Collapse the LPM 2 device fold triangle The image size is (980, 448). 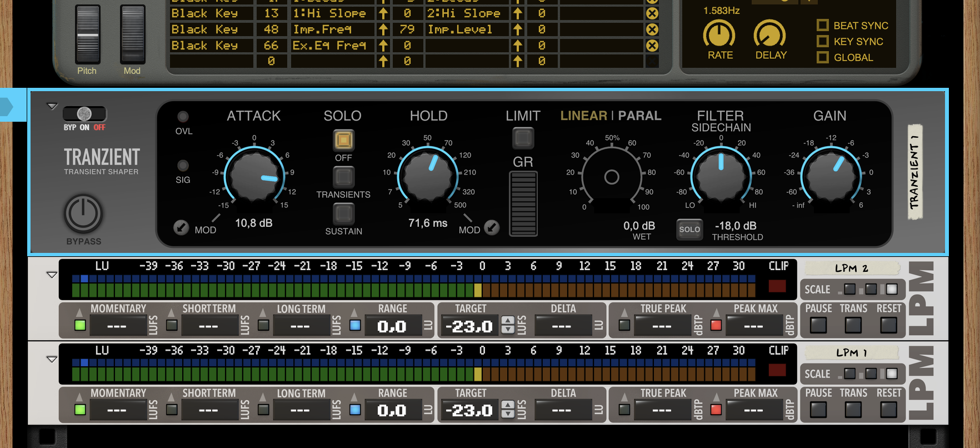coord(52,275)
